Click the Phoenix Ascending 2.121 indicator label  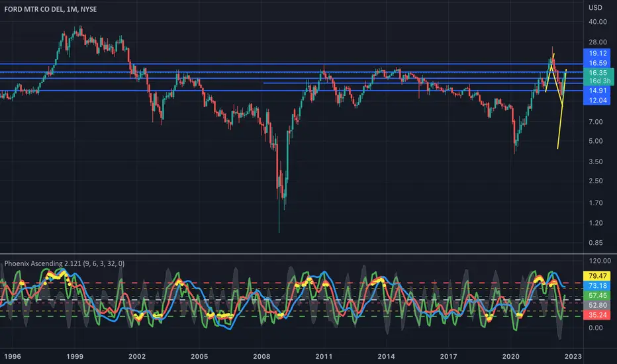[64, 263]
